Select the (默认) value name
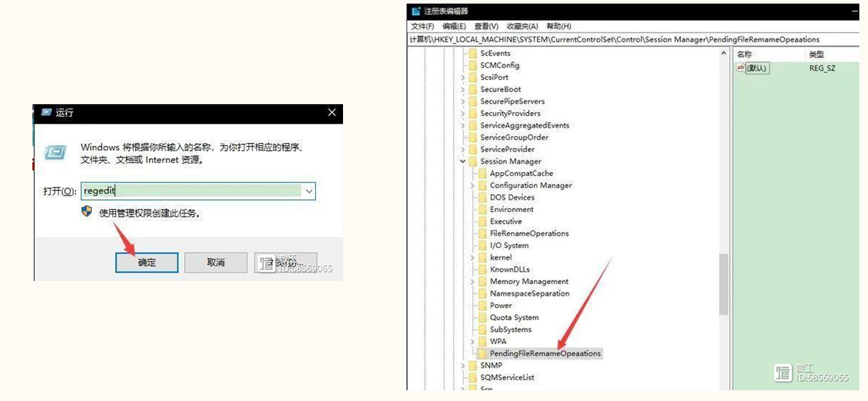The image size is (868, 401). (x=757, y=68)
